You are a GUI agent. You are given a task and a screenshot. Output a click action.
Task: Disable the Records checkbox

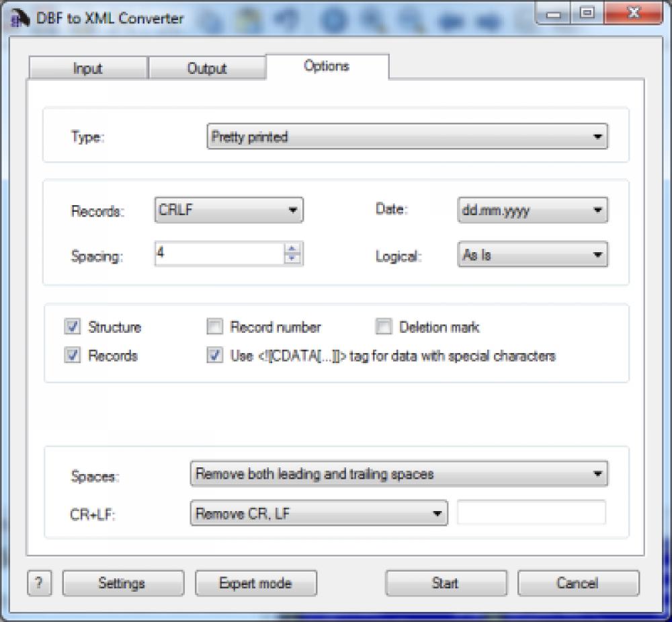(72, 356)
